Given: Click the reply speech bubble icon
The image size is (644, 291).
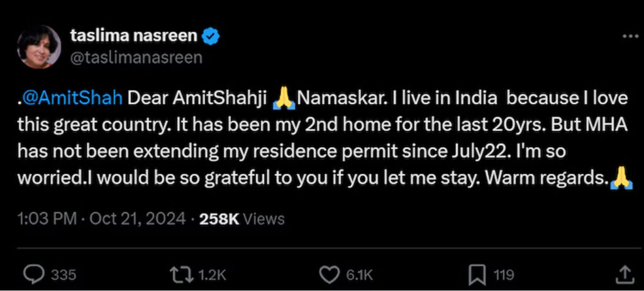Looking at the screenshot, I should pos(33,274).
